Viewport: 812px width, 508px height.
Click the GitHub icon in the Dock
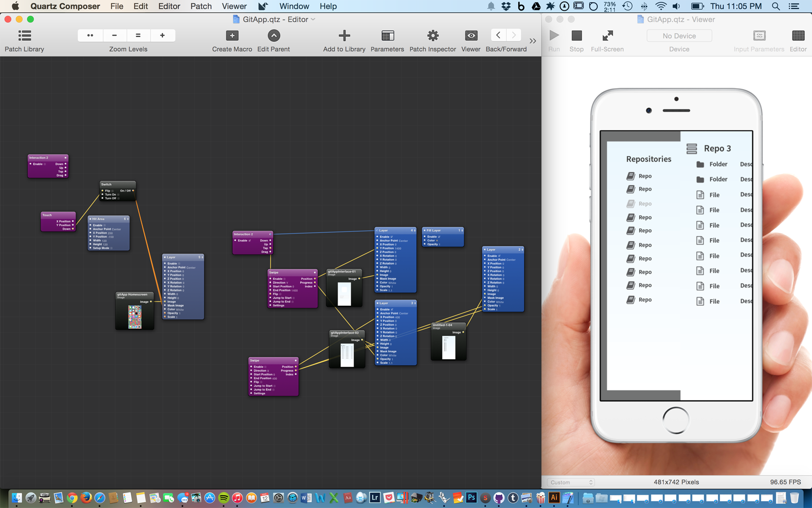point(499,498)
